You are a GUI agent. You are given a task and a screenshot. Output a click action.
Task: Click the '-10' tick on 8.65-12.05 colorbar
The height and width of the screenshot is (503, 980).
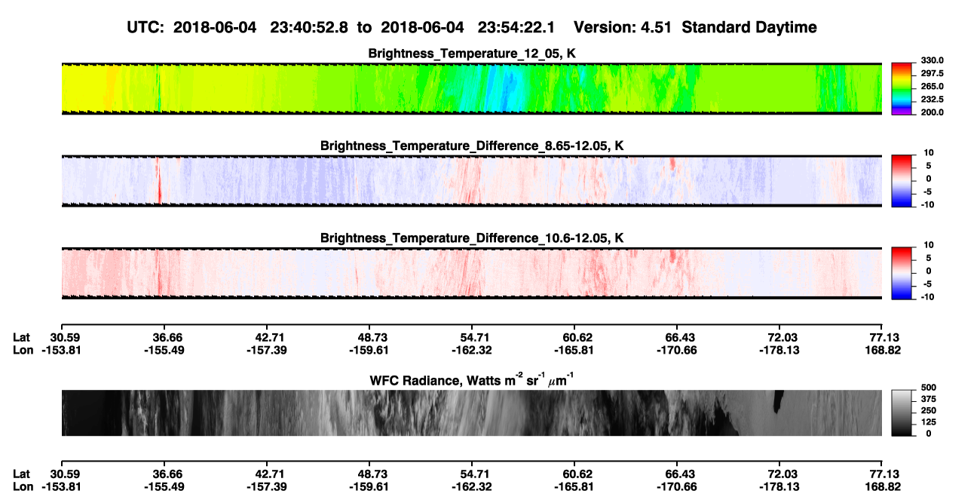pyautogui.click(x=927, y=204)
